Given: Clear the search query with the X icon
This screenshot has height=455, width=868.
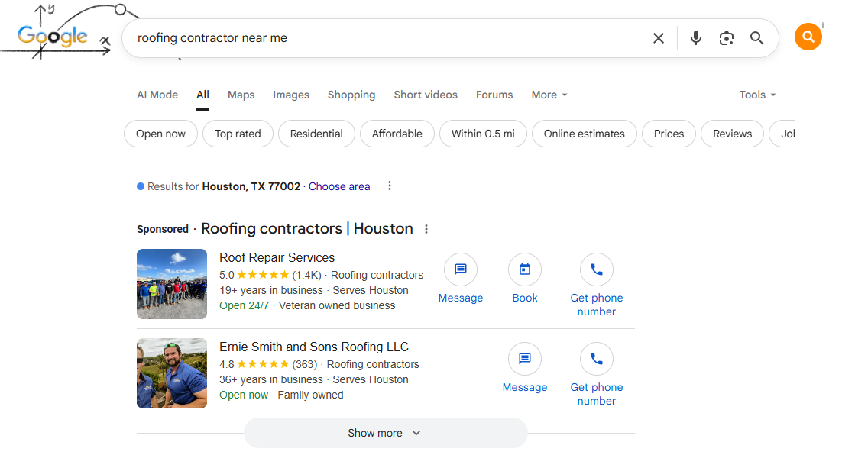Looking at the screenshot, I should (x=658, y=38).
